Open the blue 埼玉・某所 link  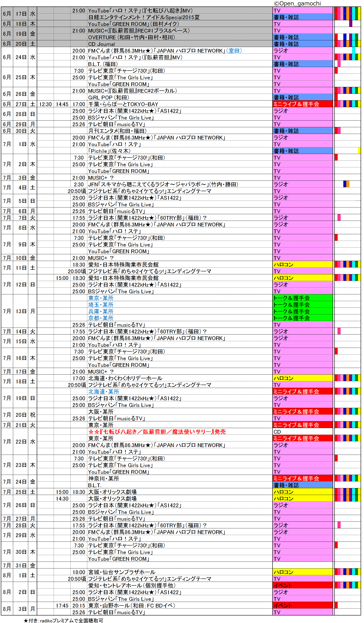tap(101, 305)
